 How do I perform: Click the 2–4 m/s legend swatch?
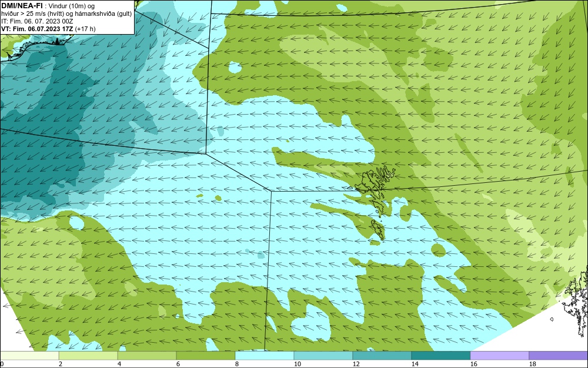coord(88,356)
